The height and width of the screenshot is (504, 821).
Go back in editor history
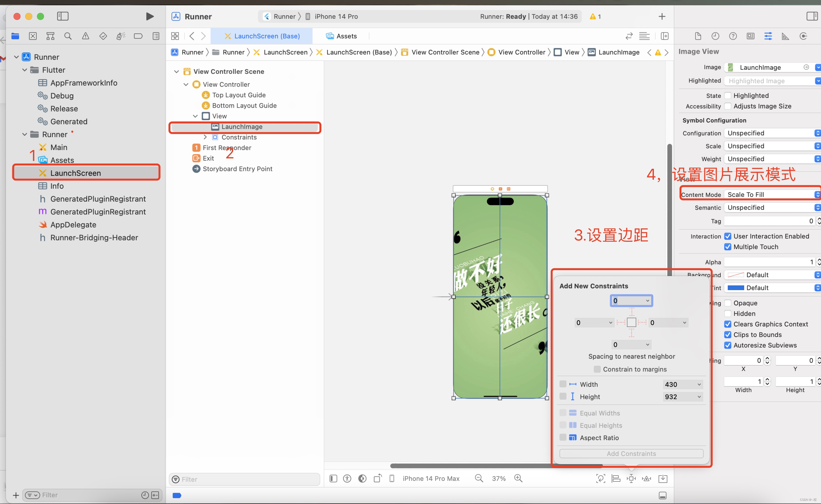coord(192,36)
